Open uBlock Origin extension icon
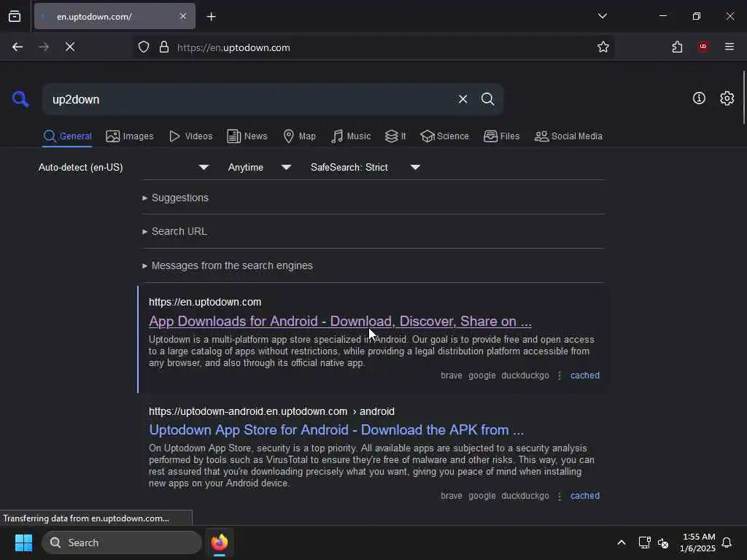This screenshot has width=747, height=560. [703, 47]
